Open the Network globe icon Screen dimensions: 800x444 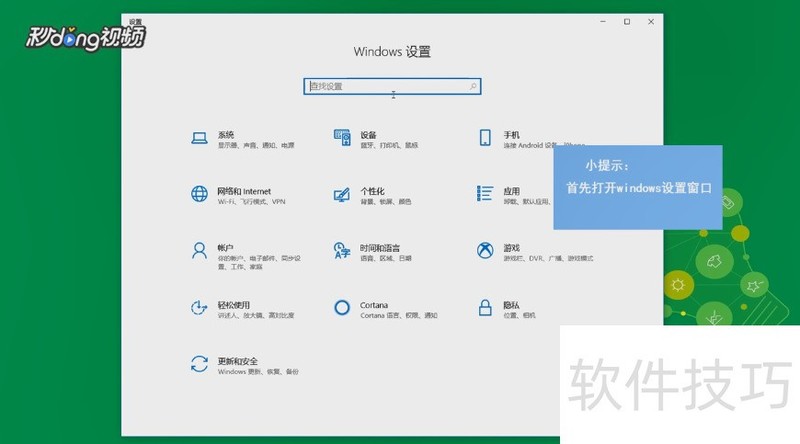tap(199, 194)
